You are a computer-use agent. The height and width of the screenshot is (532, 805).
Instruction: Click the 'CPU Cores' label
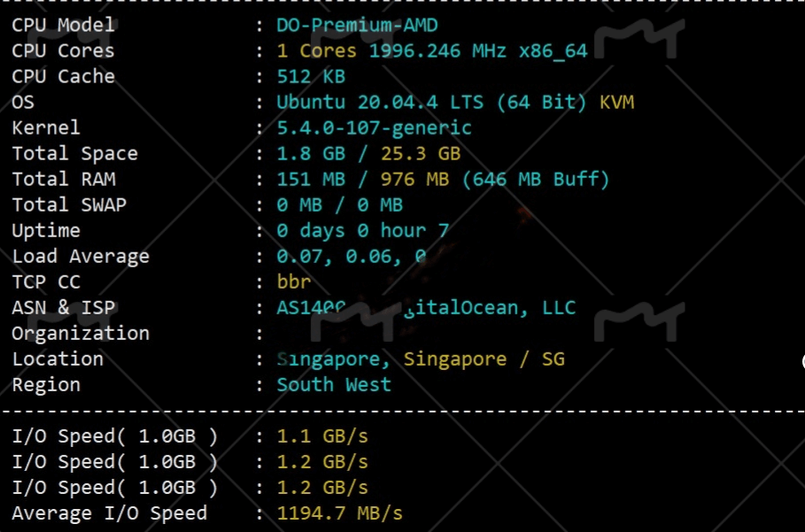[63, 50]
